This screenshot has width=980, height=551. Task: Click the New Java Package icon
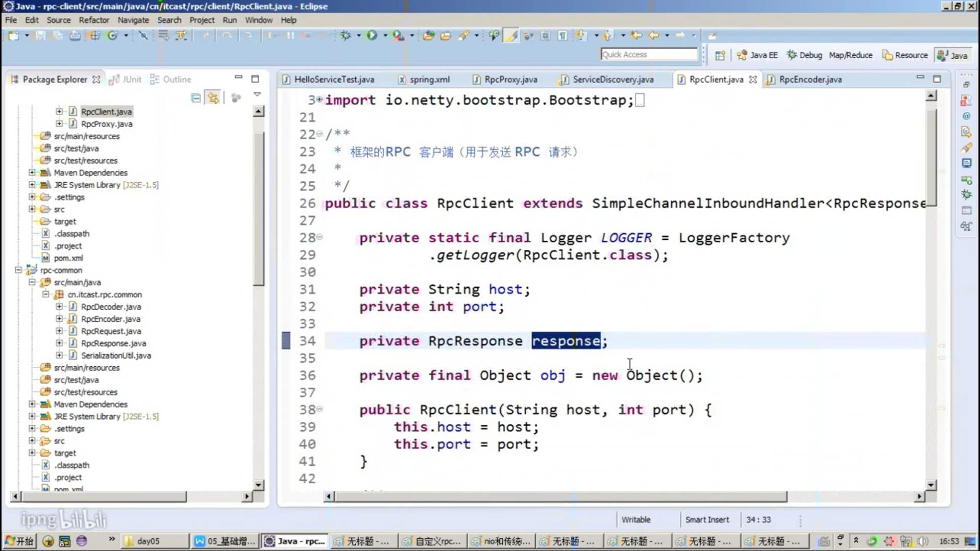(x=95, y=36)
